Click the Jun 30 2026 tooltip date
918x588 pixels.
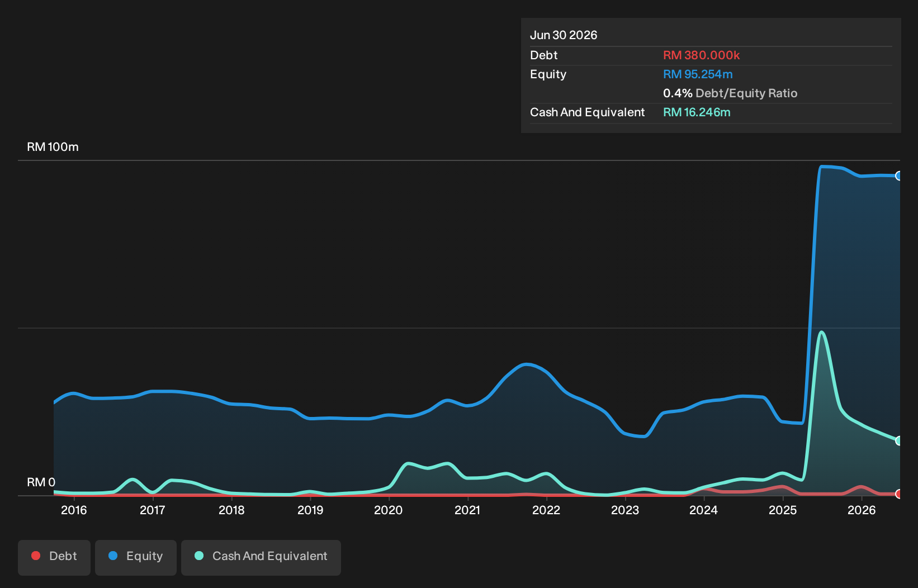coord(564,35)
